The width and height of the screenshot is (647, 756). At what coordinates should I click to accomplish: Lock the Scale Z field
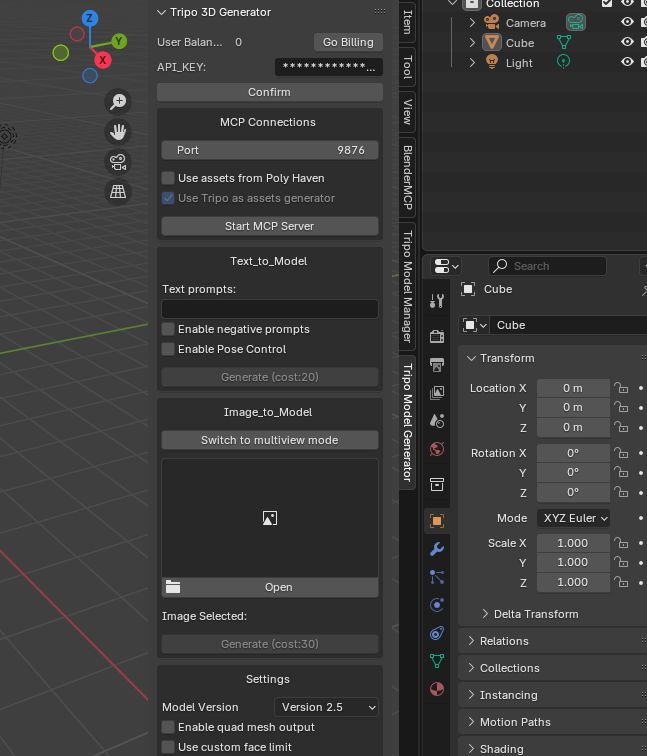[x=621, y=582]
